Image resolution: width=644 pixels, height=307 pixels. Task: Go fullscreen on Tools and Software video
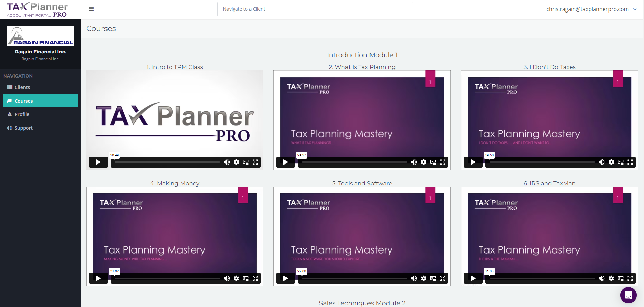(443, 278)
